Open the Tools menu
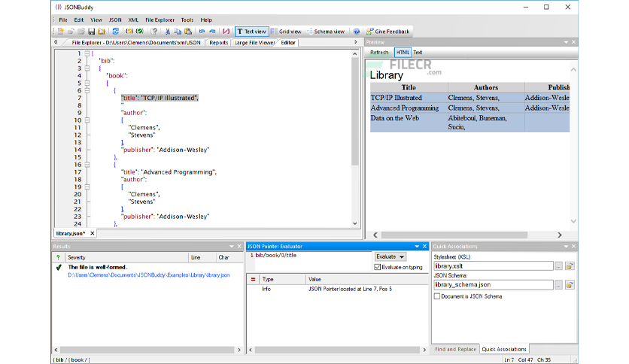 (187, 20)
